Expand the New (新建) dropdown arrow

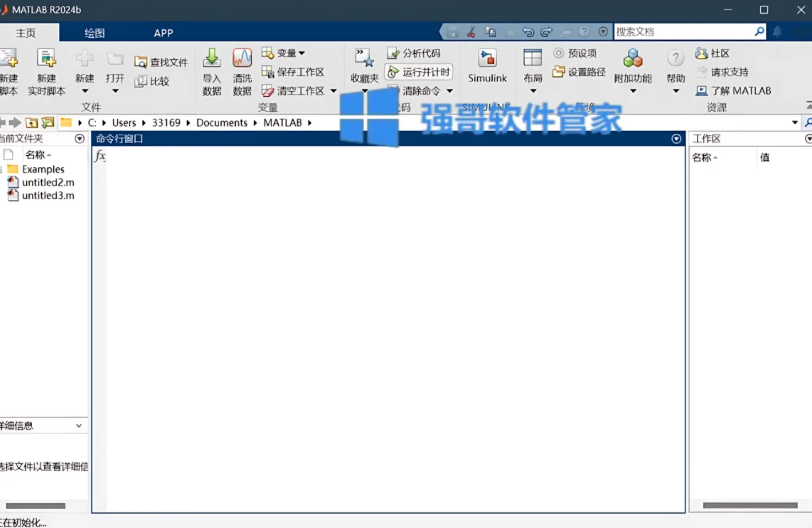[x=85, y=91]
